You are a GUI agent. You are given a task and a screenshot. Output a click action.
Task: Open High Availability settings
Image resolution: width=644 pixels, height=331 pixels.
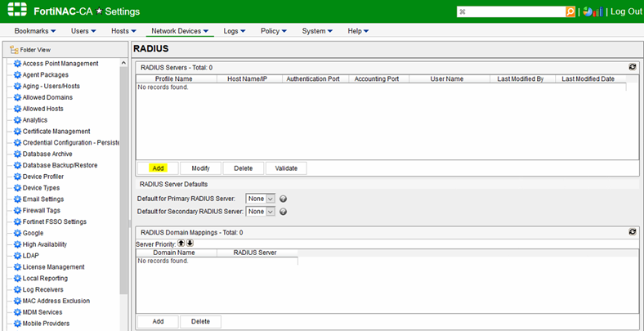click(x=44, y=244)
